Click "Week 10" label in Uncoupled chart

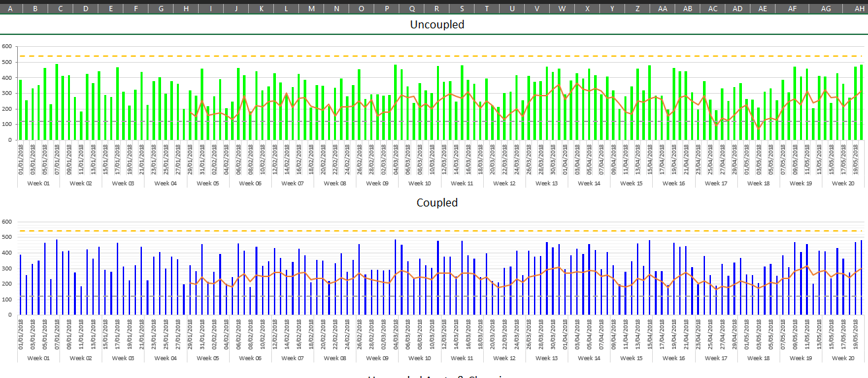[x=419, y=183]
